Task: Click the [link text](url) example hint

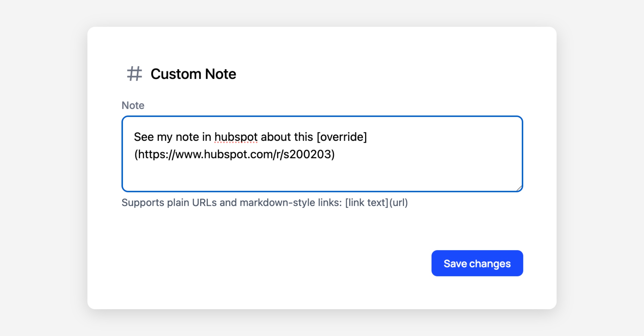Action: click(376, 203)
